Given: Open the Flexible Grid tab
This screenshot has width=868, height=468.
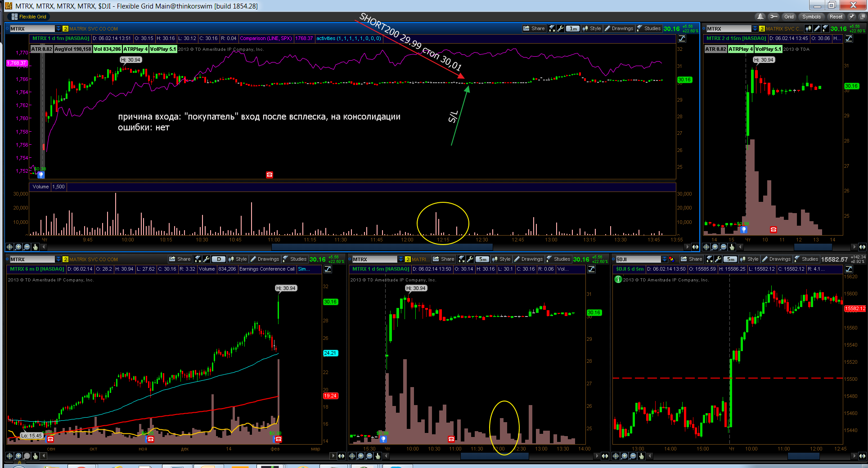Looking at the screenshot, I should click(29, 17).
